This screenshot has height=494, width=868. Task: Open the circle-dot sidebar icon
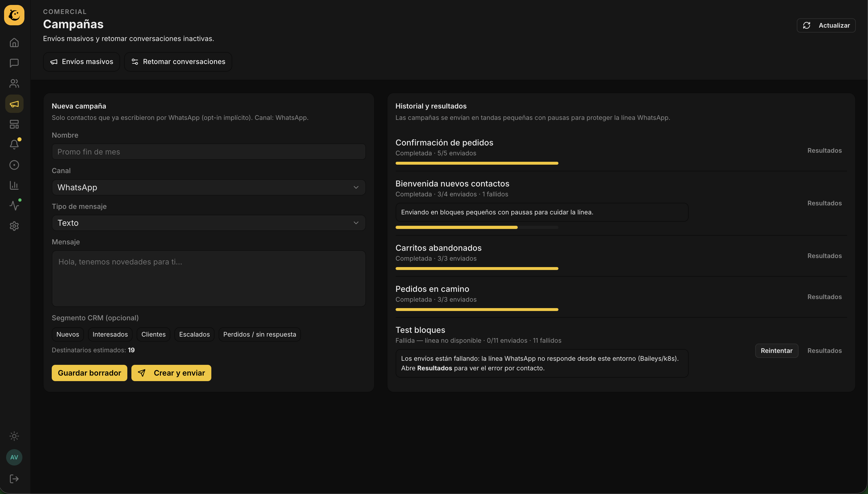[x=14, y=165]
